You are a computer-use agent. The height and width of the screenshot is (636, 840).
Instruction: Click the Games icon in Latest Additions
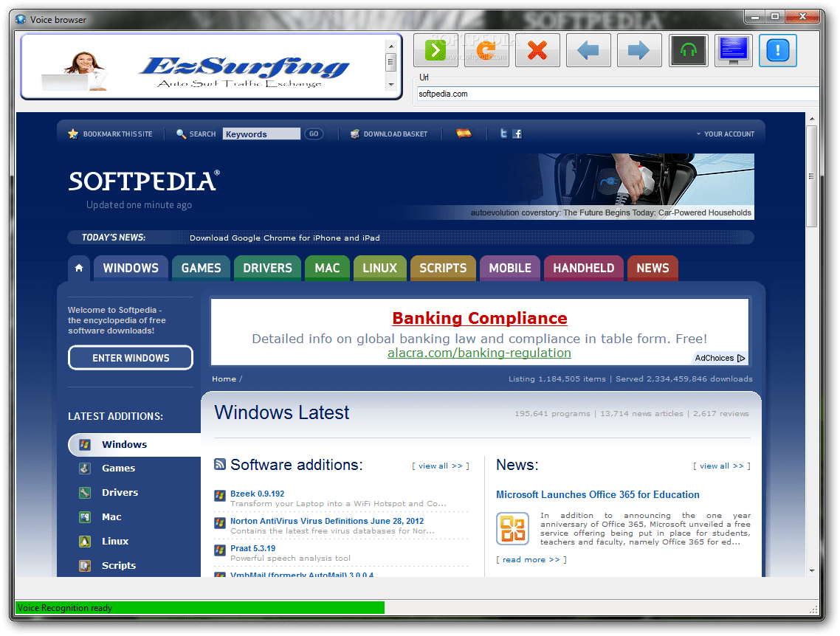click(x=85, y=469)
